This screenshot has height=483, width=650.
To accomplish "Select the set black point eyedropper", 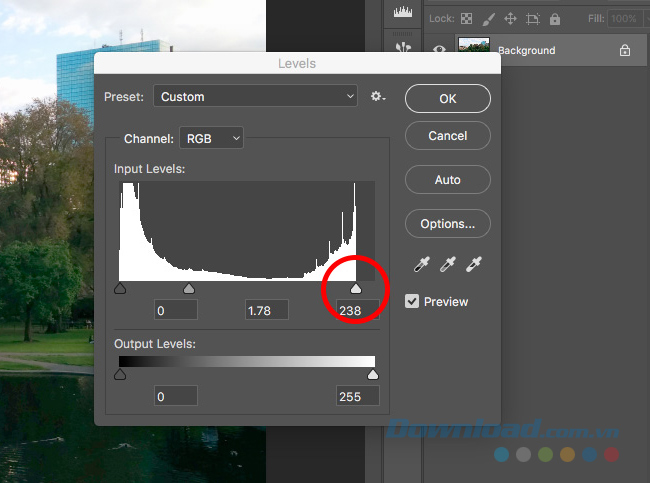I will click(x=422, y=264).
